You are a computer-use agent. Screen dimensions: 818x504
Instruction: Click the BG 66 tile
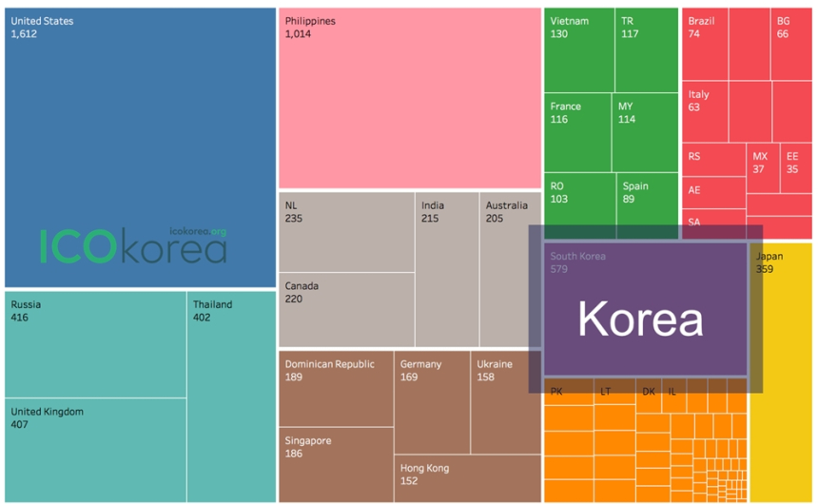(x=791, y=44)
